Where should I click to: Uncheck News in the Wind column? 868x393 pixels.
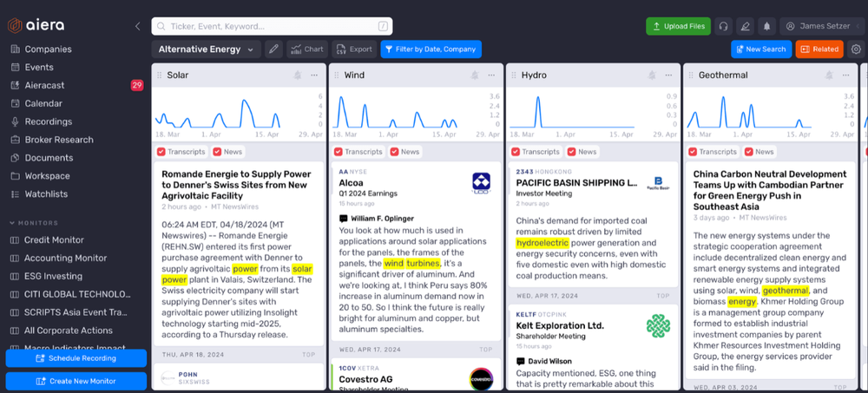394,152
